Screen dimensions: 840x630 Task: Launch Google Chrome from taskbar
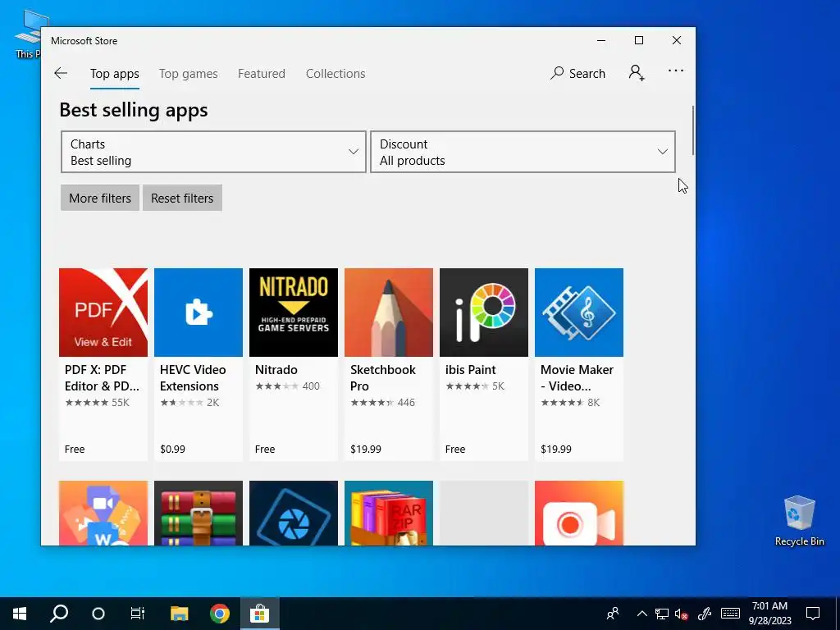click(220, 614)
